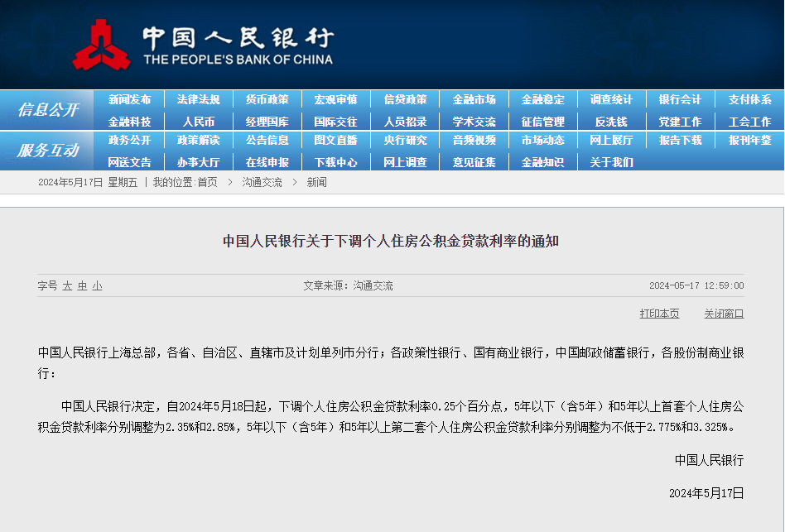Open the 货币政策 navigation item

click(267, 99)
